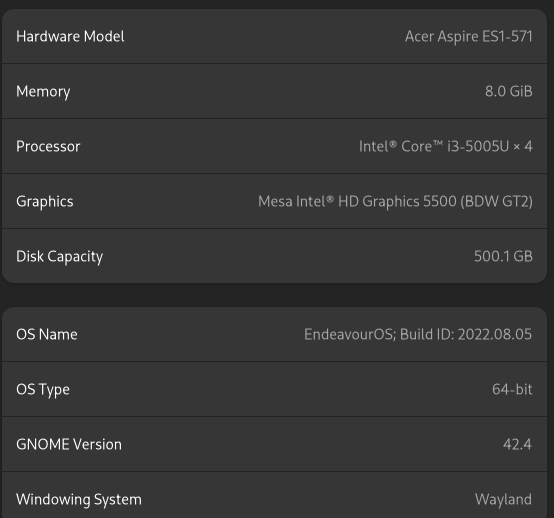
Task: Select the GNOME Version row label
Action: point(69,445)
